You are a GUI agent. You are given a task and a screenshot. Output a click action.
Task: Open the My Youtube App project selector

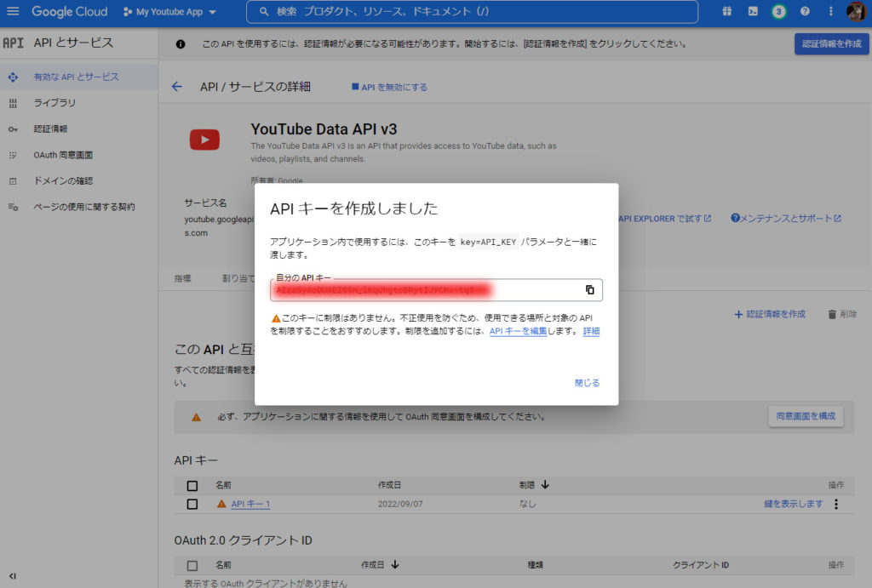[169, 12]
